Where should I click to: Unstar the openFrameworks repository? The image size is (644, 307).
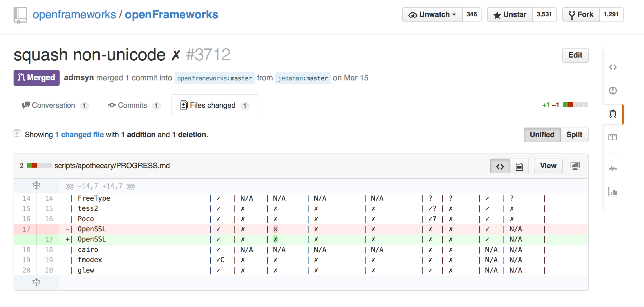tap(510, 15)
